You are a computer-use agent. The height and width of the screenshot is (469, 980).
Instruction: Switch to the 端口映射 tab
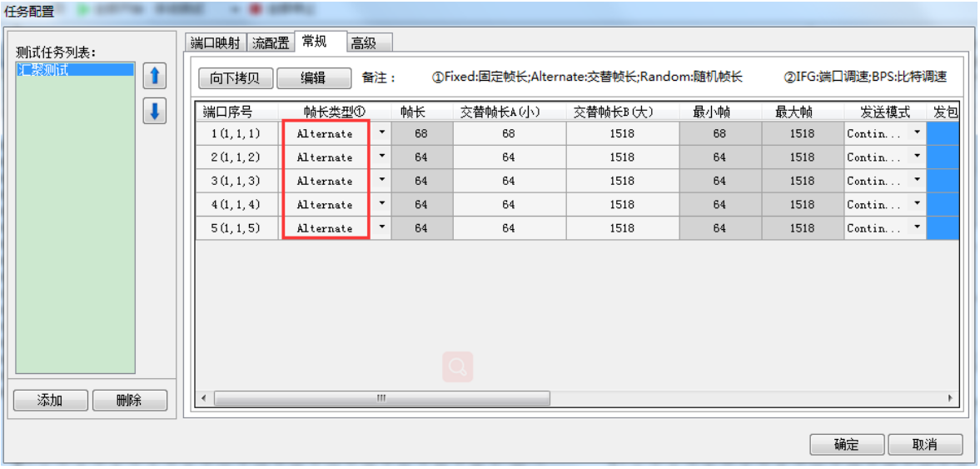(215, 43)
